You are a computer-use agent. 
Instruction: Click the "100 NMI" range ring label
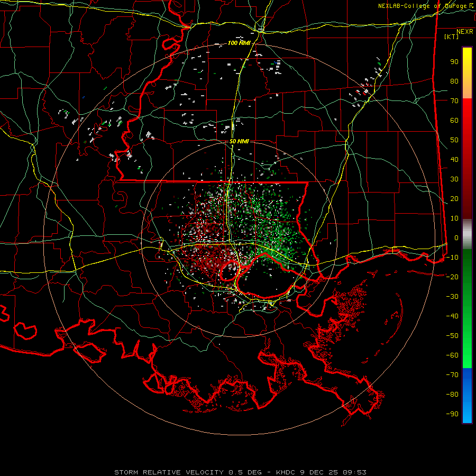point(239,43)
